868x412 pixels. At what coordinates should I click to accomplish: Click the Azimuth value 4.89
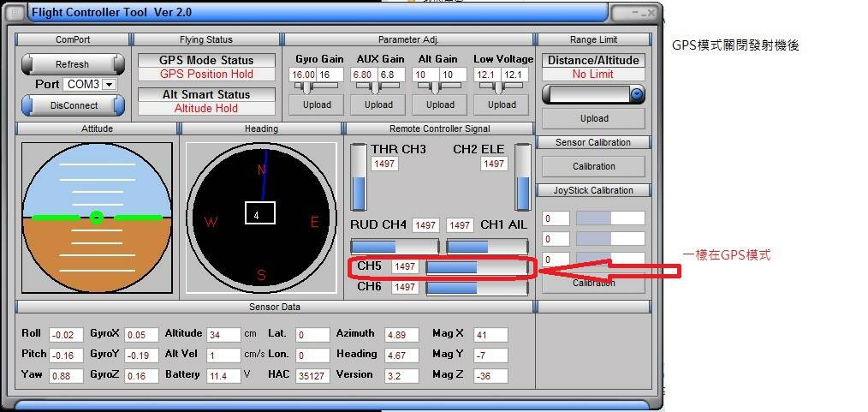pyautogui.click(x=401, y=334)
